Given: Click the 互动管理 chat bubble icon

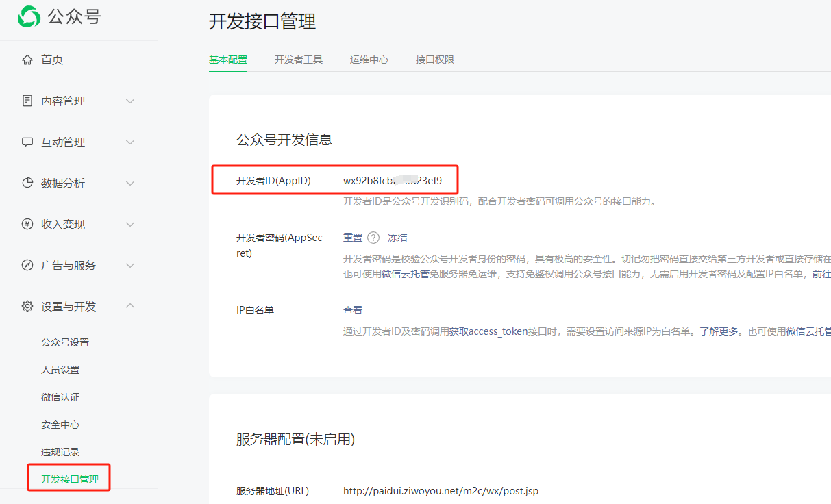Looking at the screenshot, I should [x=27, y=142].
